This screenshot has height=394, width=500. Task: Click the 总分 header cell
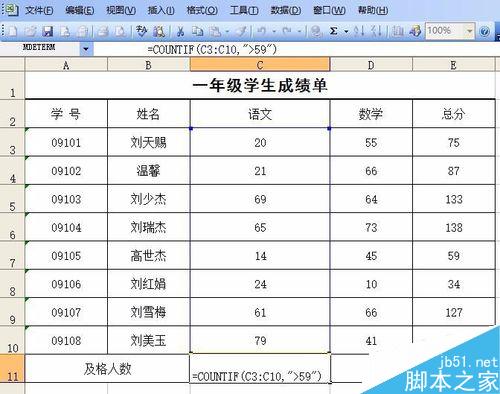click(x=454, y=114)
